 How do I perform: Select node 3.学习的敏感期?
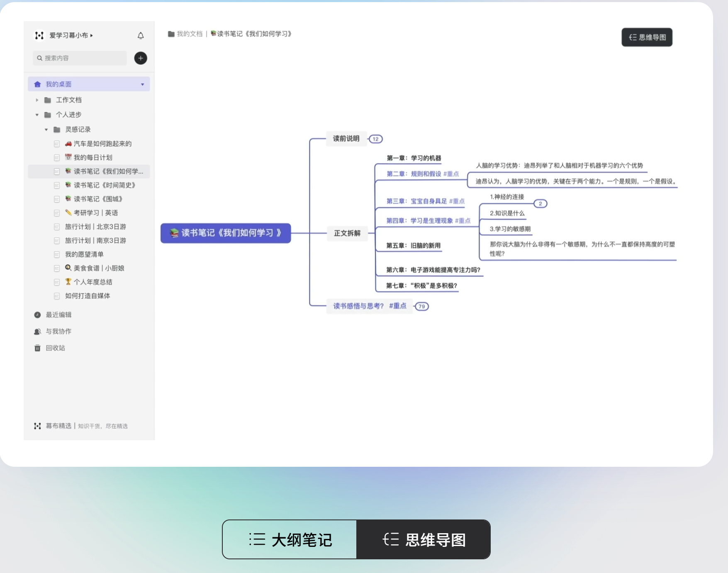pos(510,229)
